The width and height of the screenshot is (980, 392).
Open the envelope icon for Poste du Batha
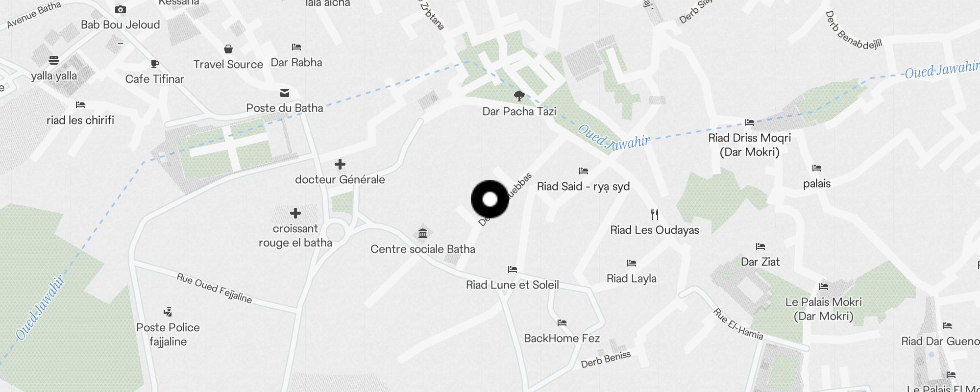click(x=285, y=93)
